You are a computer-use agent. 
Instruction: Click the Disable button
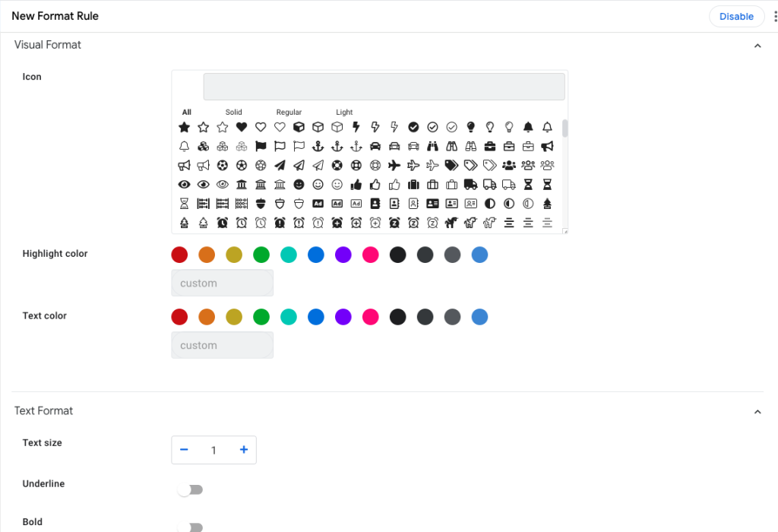point(736,17)
